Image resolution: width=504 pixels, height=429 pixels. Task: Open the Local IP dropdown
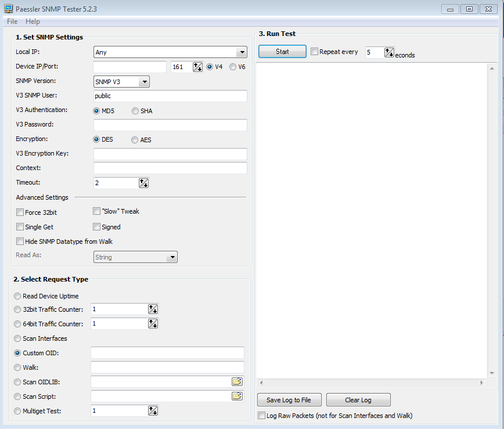click(242, 52)
